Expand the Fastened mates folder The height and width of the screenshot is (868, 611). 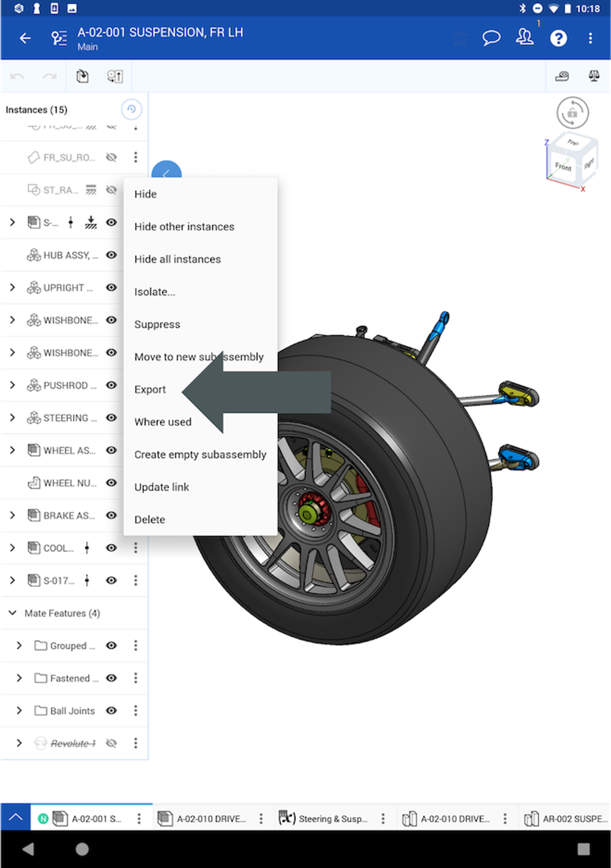coord(19,678)
